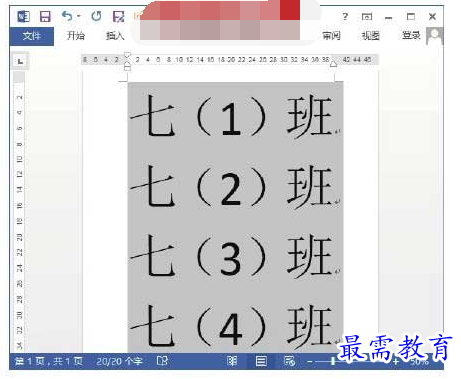Viewport: 461px width, 379px height.
Task: Click the 登录 sign-in link
Action: tap(411, 35)
